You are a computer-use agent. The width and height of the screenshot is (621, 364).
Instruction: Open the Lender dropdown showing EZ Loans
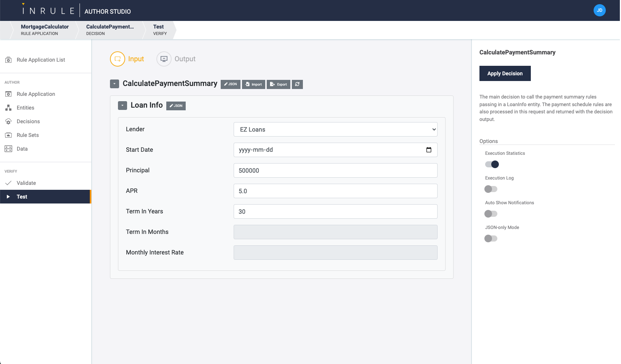pos(336,129)
